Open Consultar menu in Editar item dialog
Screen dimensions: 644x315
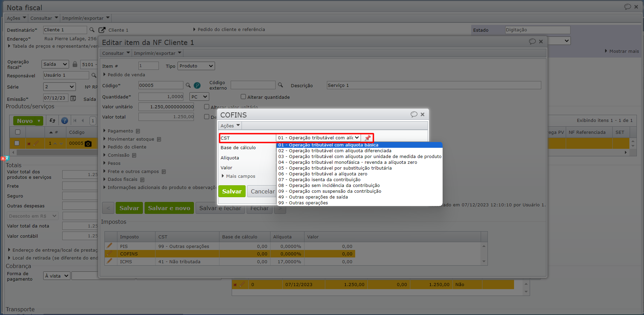click(116, 53)
